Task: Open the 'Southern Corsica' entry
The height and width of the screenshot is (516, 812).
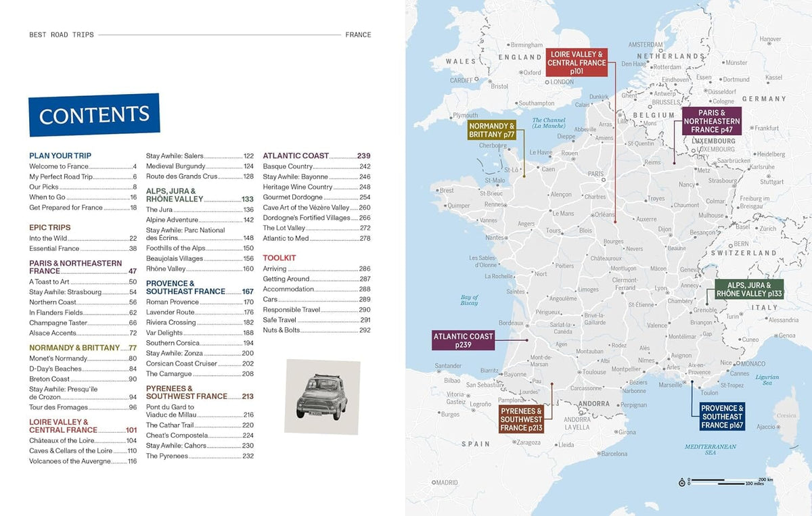Action: (200, 343)
